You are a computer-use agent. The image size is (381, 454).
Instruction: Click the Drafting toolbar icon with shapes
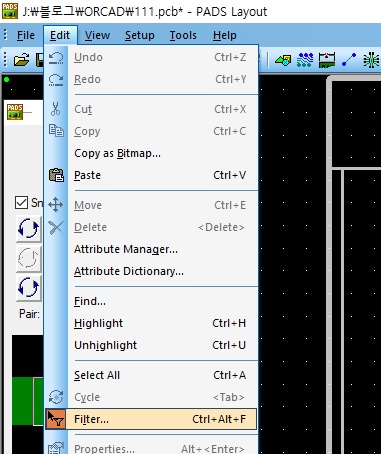click(x=283, y=60)
